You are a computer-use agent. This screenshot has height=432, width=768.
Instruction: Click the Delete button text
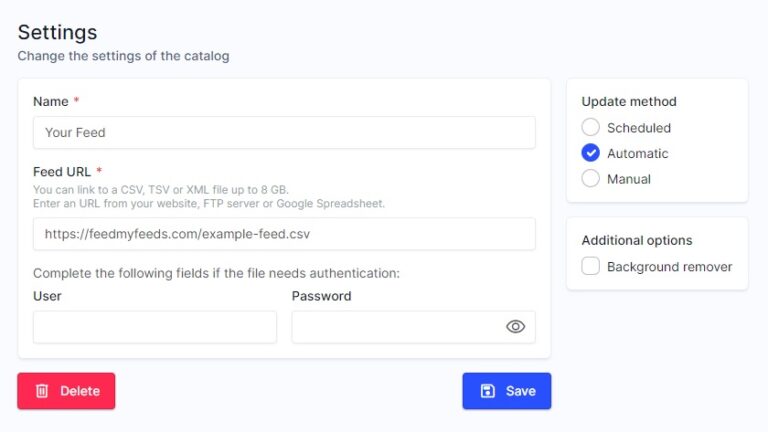point(80,391)
